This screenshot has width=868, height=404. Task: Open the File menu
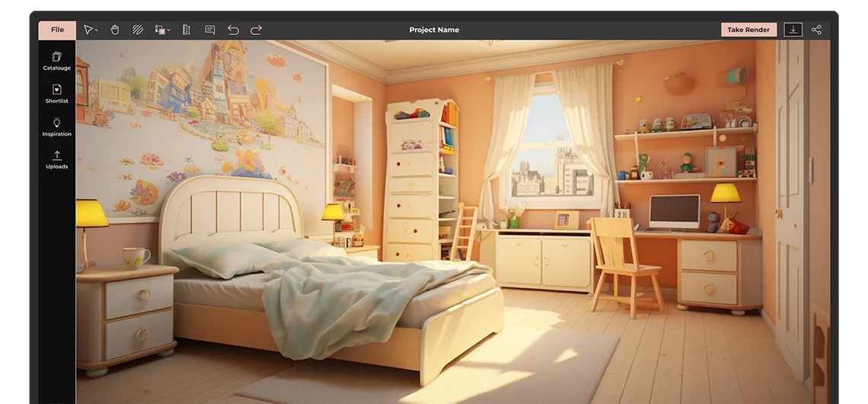(57, 30)
